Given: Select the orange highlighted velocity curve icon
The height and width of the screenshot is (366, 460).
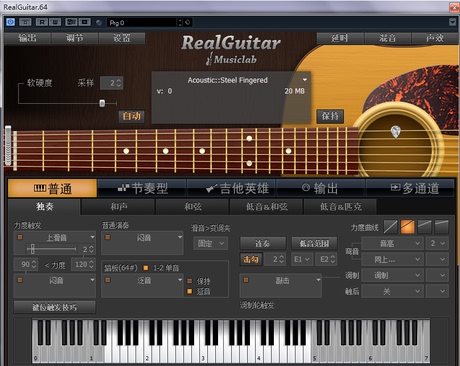Looking at the screenshot, I should click(x=407, y=227).
